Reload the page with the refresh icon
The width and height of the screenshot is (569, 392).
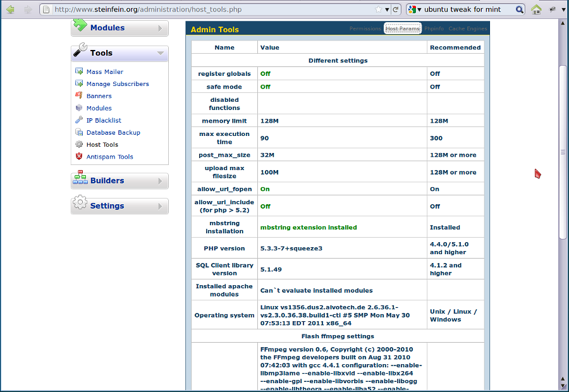(x=396, y=9)
